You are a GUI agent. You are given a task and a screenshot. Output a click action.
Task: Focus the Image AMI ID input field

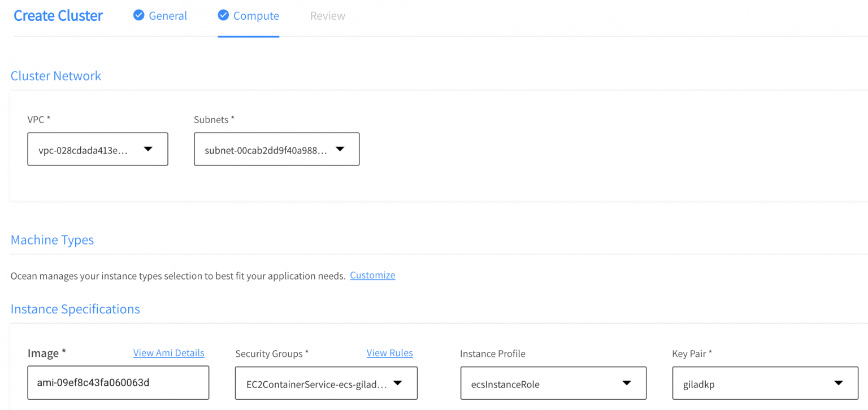tap(118, 382)
